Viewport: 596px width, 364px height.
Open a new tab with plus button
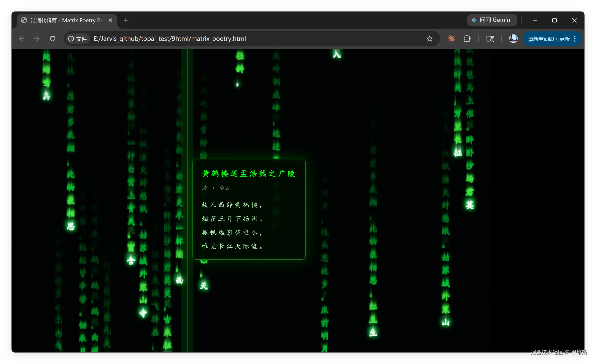pos(126,20)
